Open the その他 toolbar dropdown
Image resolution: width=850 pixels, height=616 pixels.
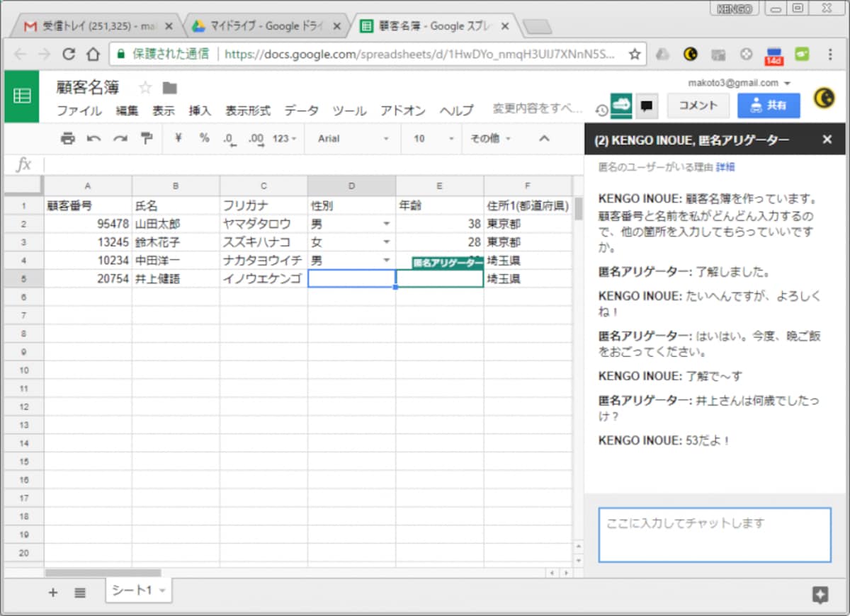pos(490,139)
